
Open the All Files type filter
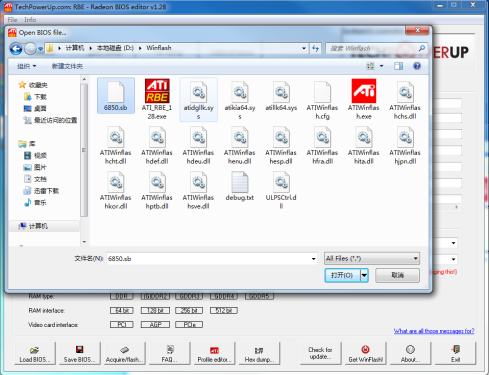[372, 258]
